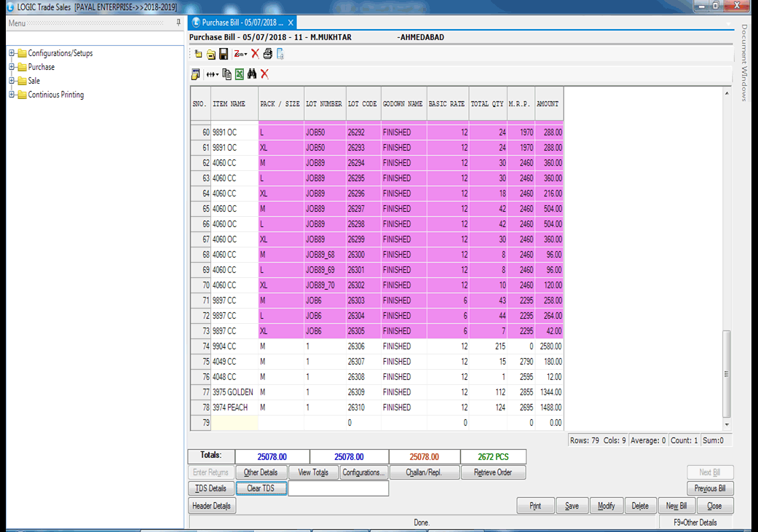758x532 pixels.
Task: Click the grid's scroll down arrow
Action: click(727, 424)
